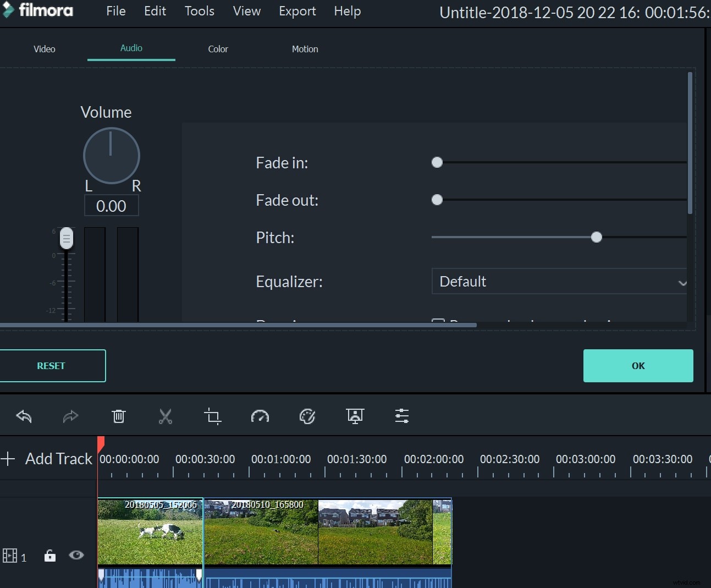Image resolution: width=711 pixels, height=588 pixels.
Task: Open the Speed control gauge icon
Action: pos(260,416)
